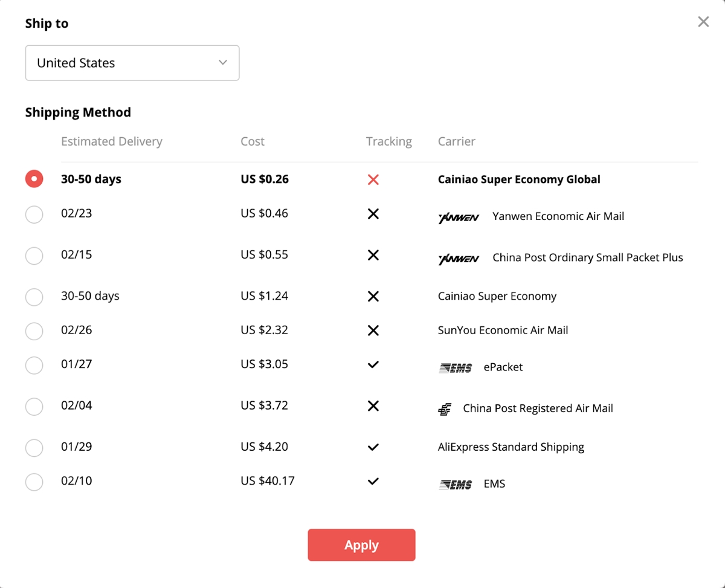This screenshot has width=725, height=588.
Task: Click the 'US $40.17' cost value
Action: pyautogui.click(x=268, y=480)
